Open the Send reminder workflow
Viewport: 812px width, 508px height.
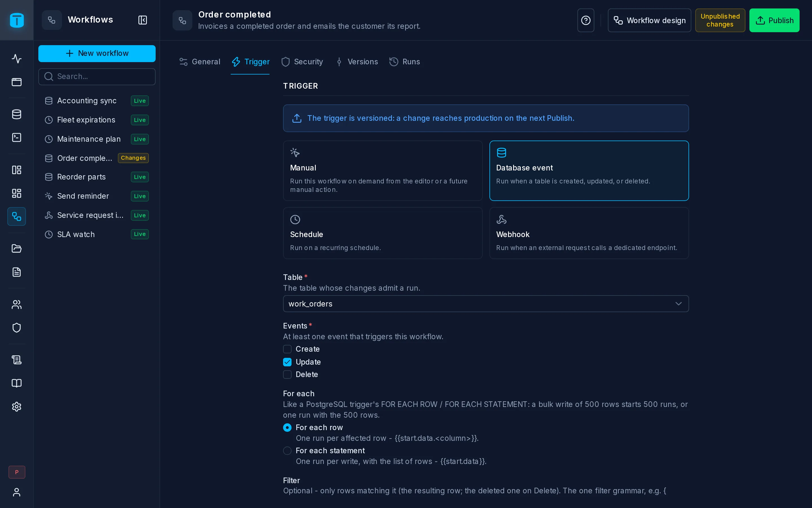(97, 196)
